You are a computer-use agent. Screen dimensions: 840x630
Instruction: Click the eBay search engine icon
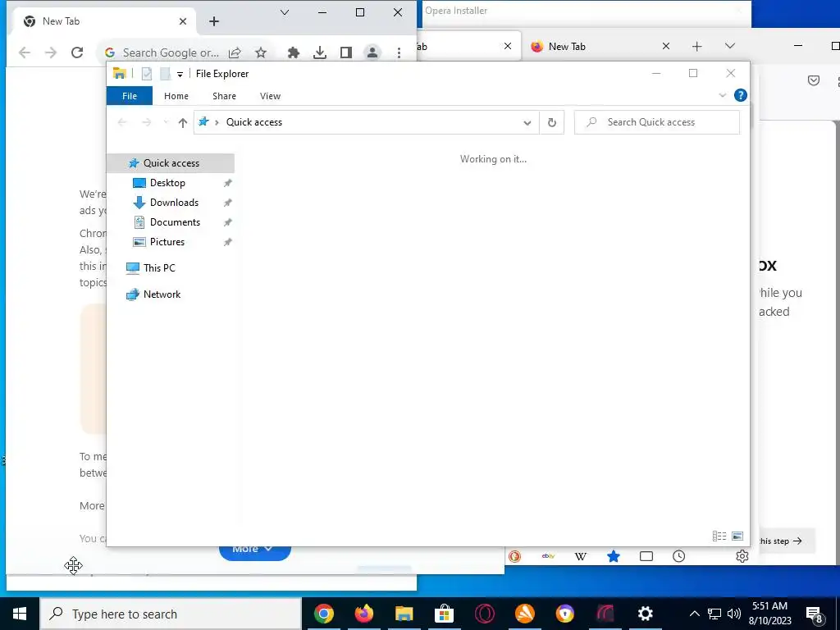tap(548, 557)
